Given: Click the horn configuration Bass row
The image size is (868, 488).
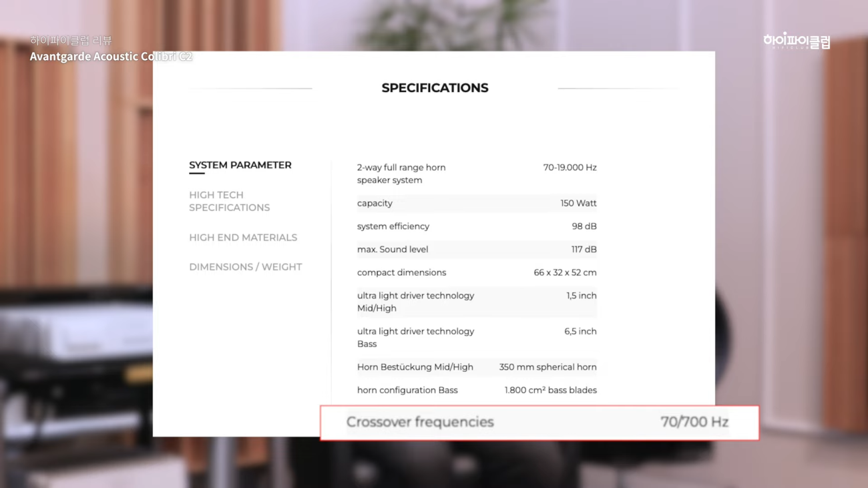Looking at the screenshot, I should click(476, 391).
